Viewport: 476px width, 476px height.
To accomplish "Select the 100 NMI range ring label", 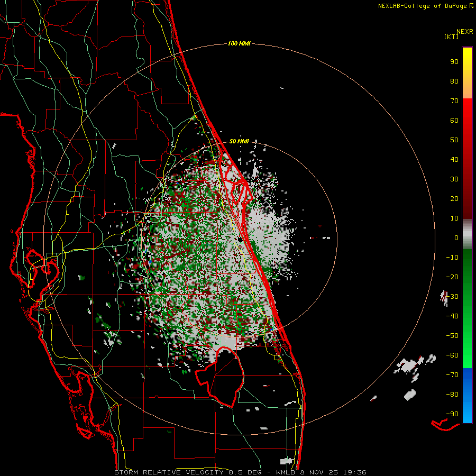I will [x=239, y=44].
